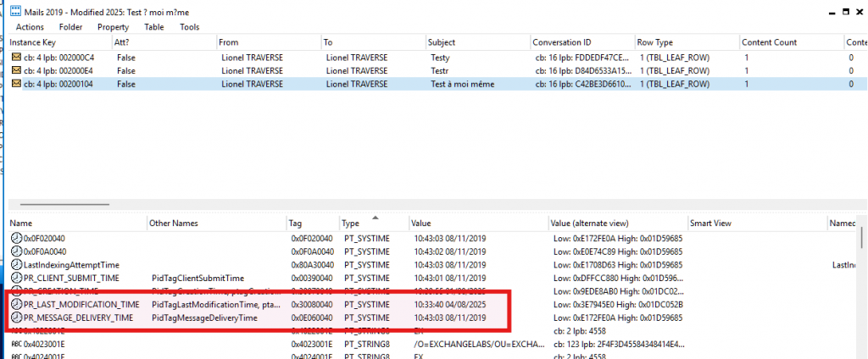Click envelope icon of the Testy message row
Screen dimensions: 868x359
(16, 57)
